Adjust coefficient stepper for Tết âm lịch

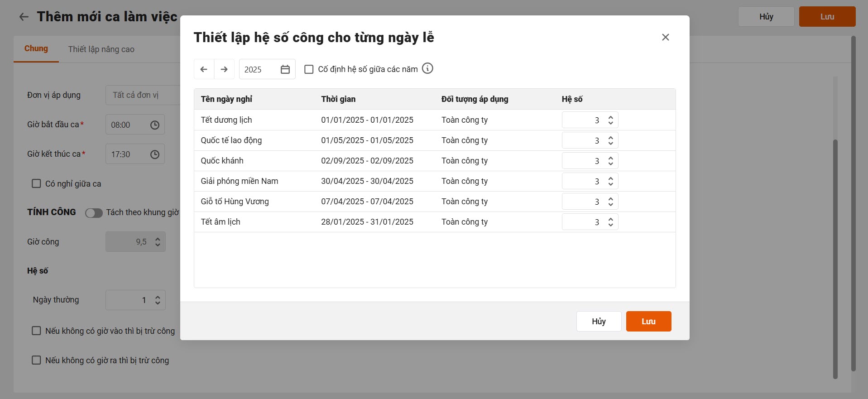611,222
